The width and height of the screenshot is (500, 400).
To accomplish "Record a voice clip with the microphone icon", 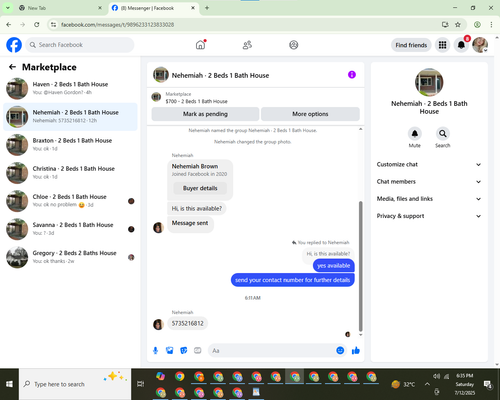I will tap(155, 350).
